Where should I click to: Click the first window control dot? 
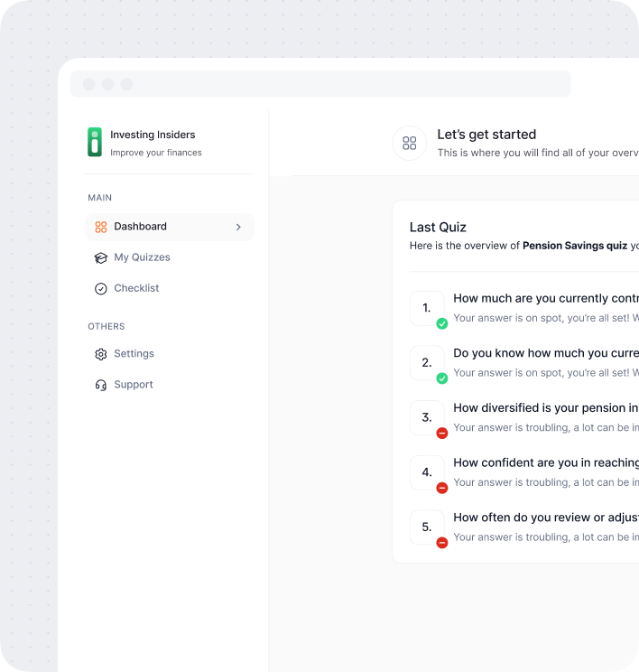pos(89,84)
